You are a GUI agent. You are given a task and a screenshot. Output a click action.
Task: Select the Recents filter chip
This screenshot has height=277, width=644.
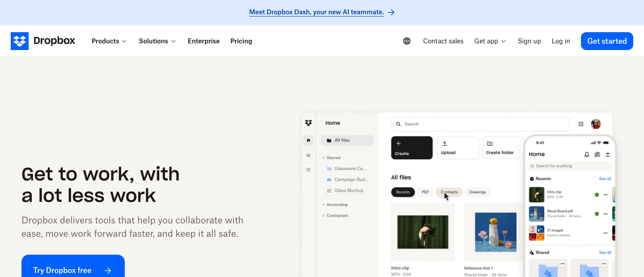click(x=403, y=192)
